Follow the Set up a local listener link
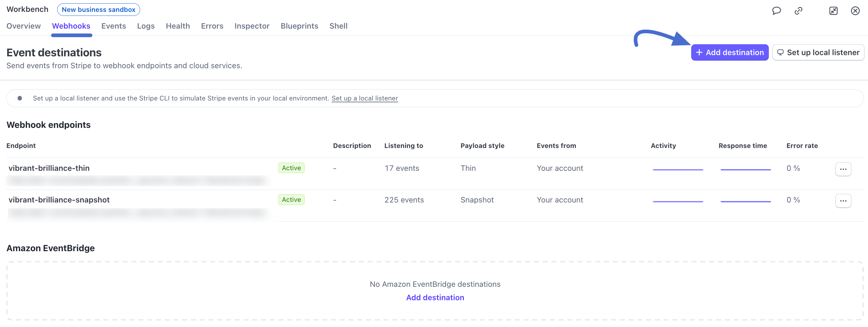 [365, 98]
